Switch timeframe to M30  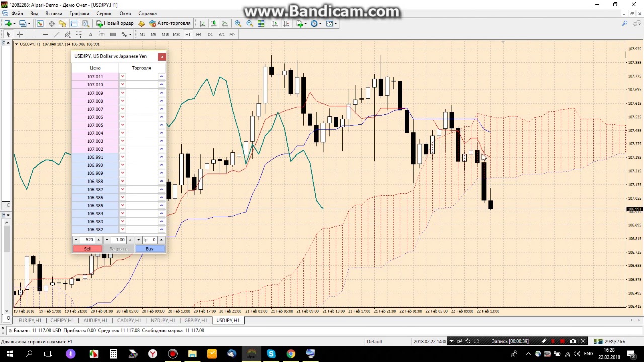coord(177,34)
